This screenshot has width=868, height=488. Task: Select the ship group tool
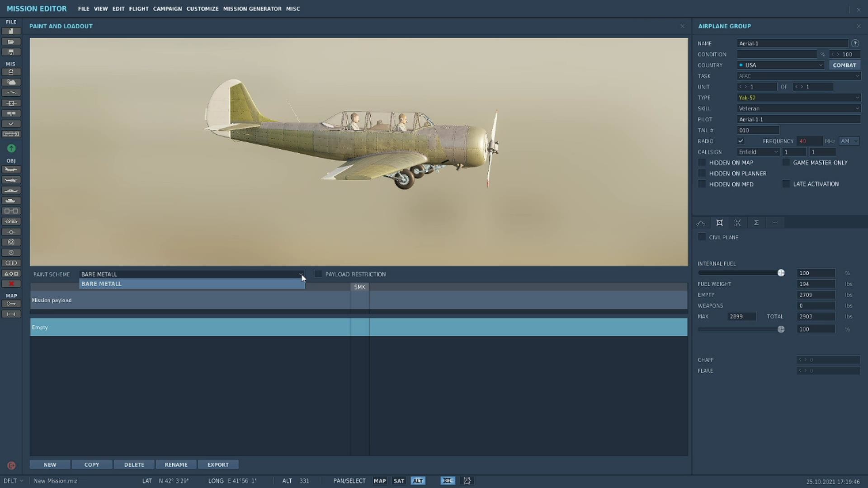point(11,190)
